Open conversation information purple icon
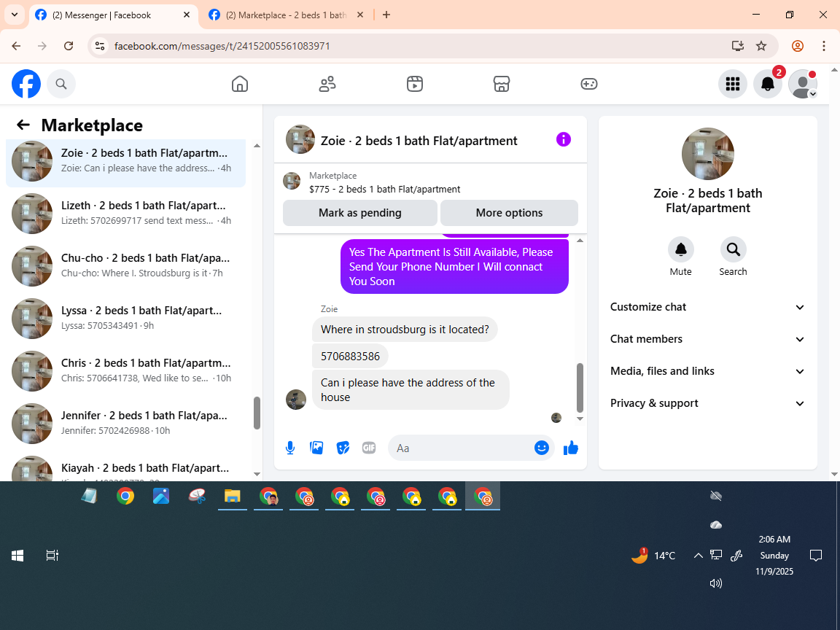The height and width of the screenshot is (630, 840). click(x=564, y=139)
